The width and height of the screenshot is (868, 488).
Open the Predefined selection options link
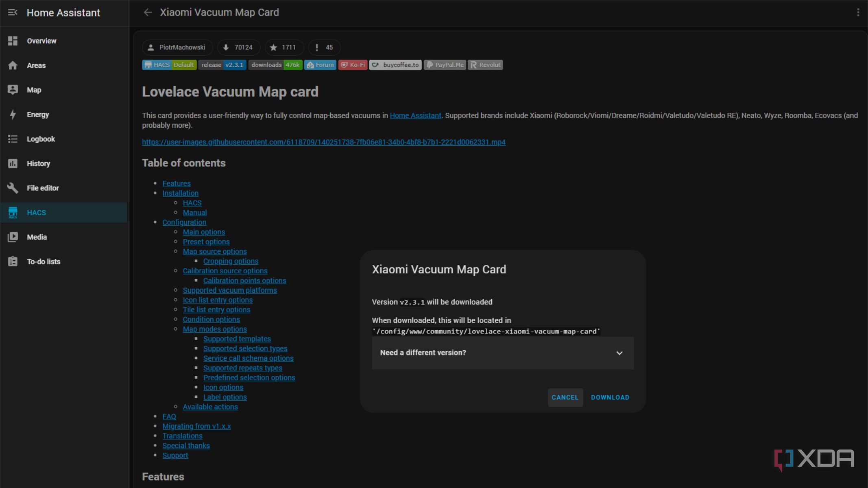[x=249, y=378]
